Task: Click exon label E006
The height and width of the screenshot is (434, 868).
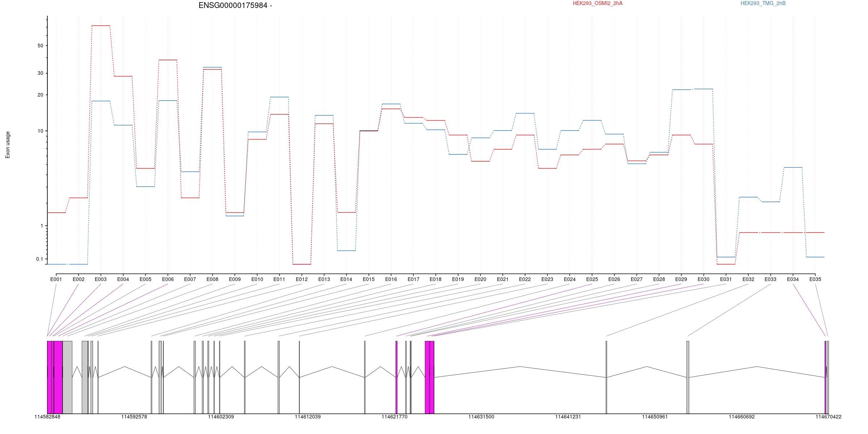Action: point(168,279)
